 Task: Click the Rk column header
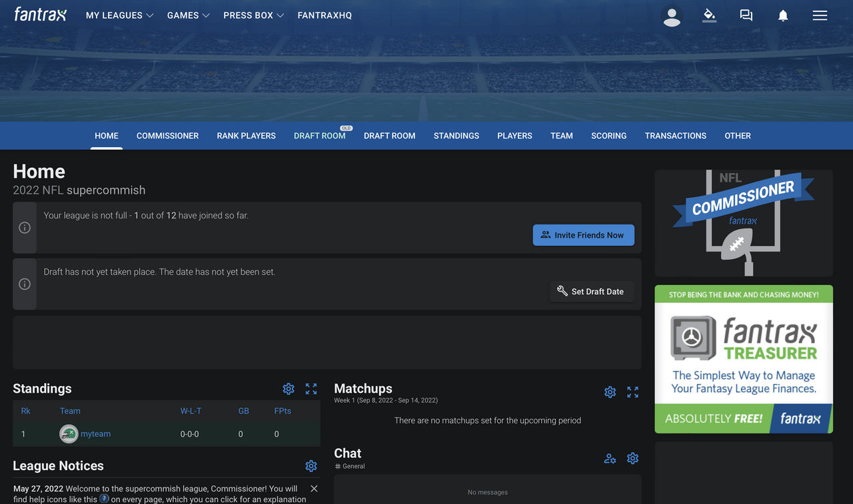pos(25,411)
